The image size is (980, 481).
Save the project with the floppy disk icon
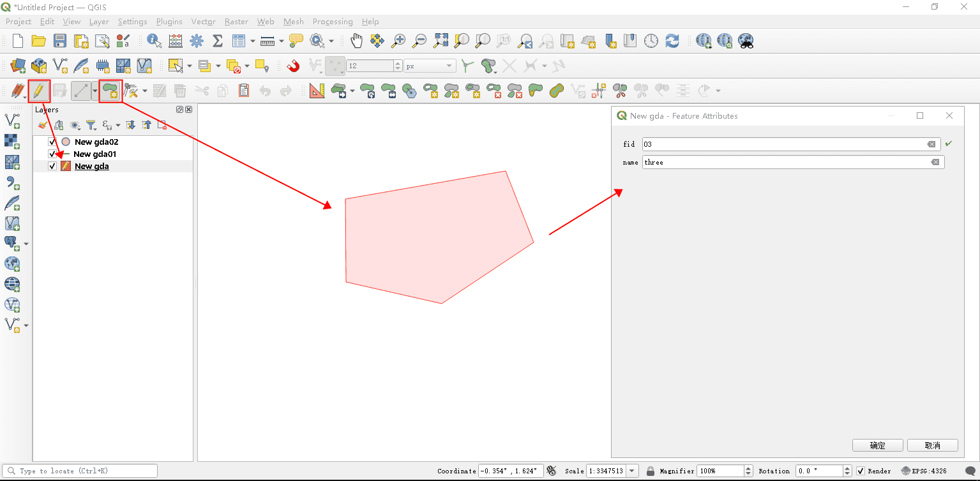click(60, 41)
